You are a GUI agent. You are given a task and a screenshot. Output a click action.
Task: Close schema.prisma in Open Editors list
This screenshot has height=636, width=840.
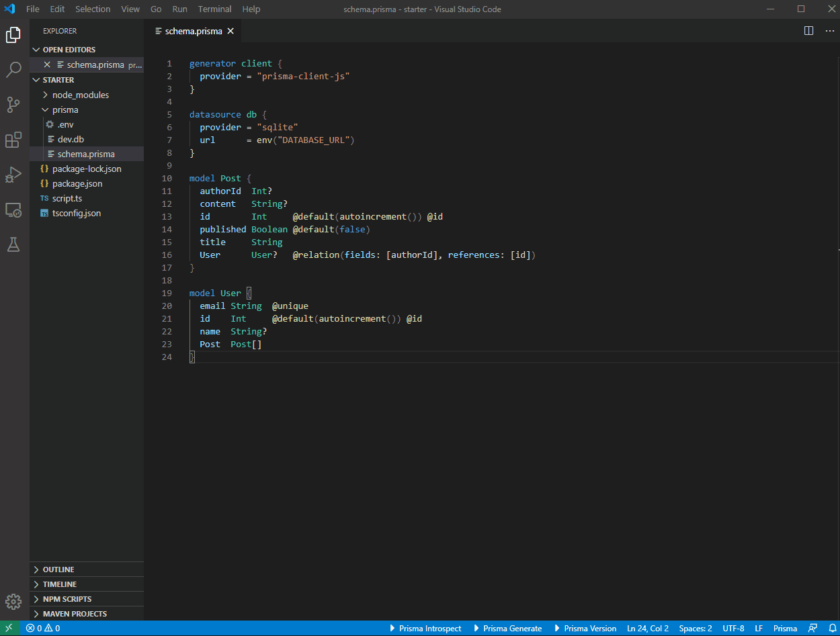point(47,65)
